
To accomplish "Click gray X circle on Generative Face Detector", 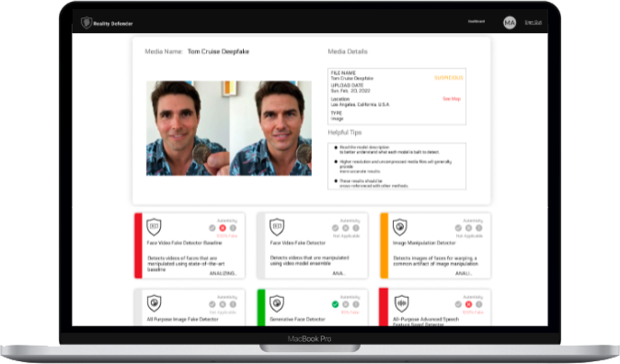I will click(x=346, y=304).
